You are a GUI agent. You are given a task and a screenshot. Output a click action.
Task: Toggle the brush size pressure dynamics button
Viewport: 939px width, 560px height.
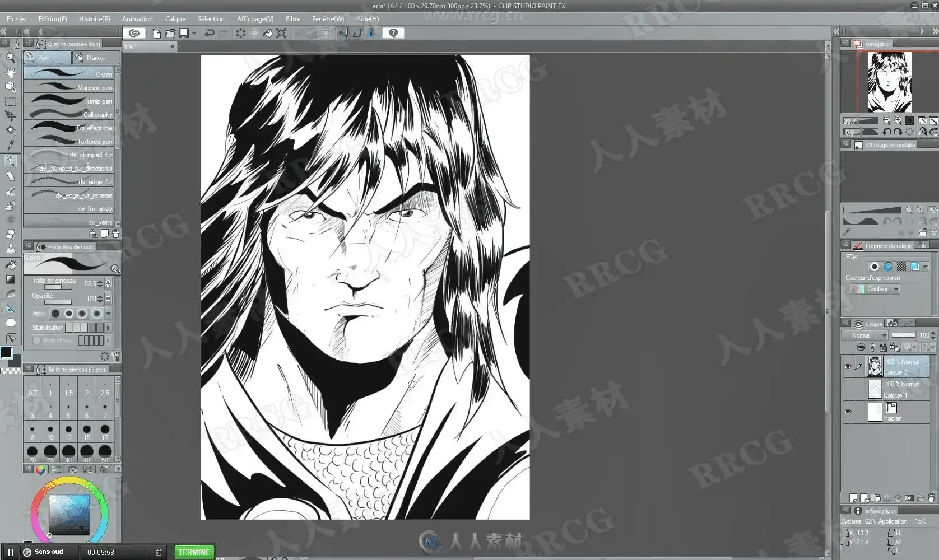point(108,283)
